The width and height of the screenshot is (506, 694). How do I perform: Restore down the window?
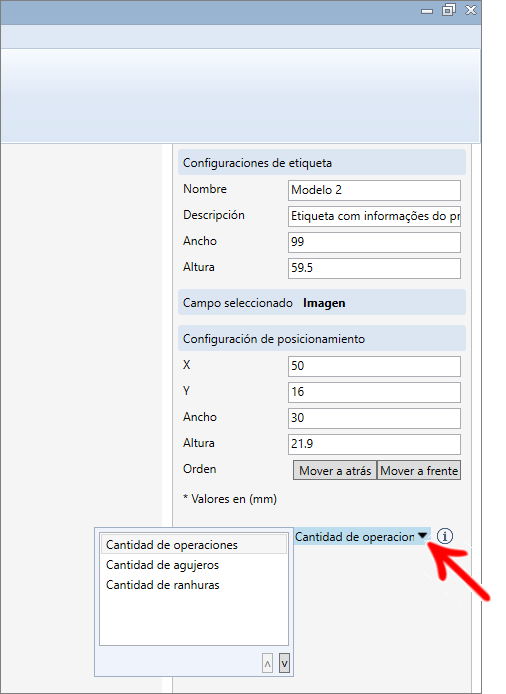coord(448,10)
